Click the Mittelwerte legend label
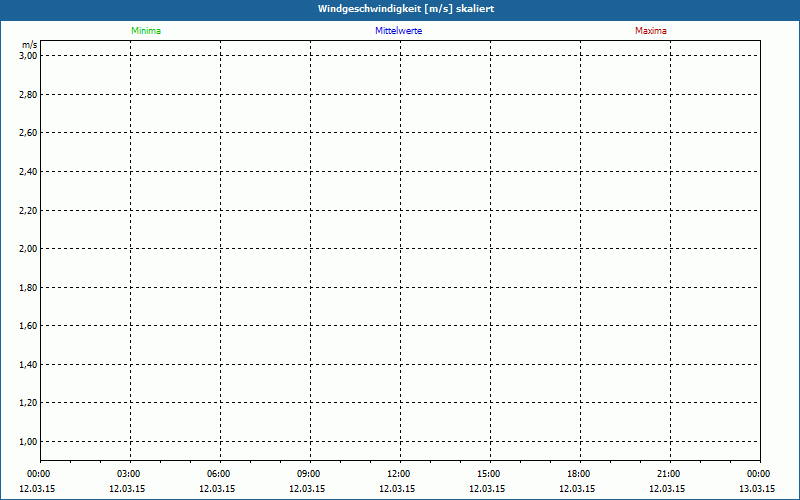This screenshot has width=800, height=500. [x=398, y=31]
